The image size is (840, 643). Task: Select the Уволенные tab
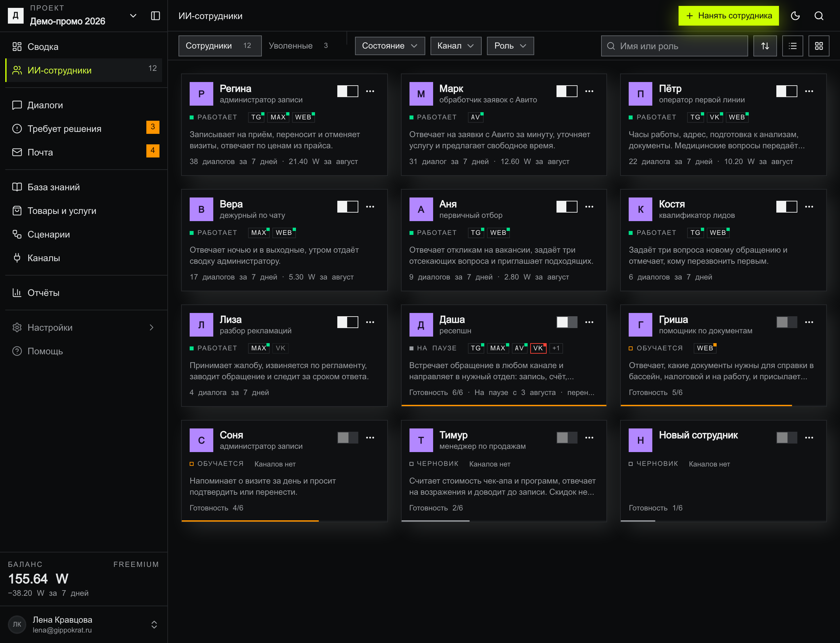click(x=299, y=46)
